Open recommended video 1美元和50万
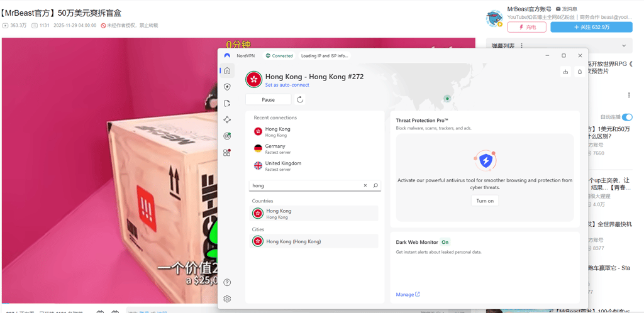 [610, 133]
